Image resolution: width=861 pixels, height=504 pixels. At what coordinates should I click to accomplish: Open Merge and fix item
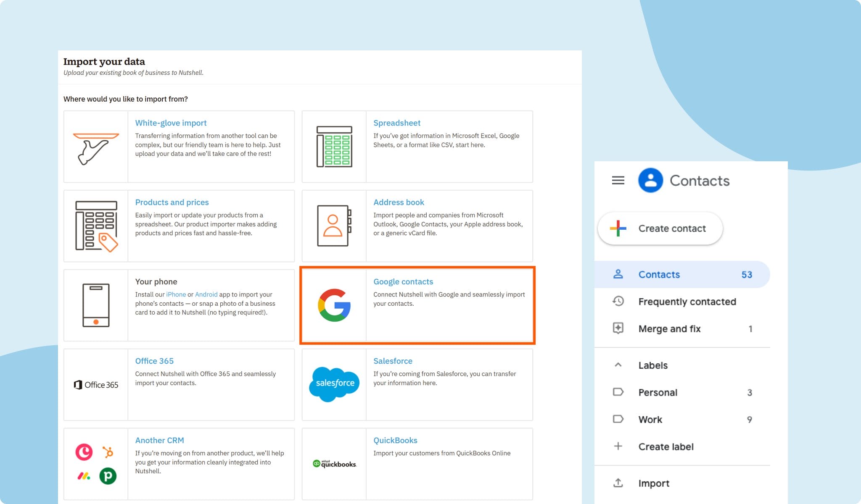pyautogui.click(x=669, y=329)
